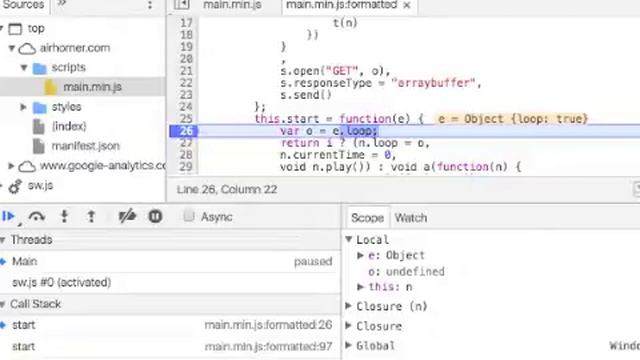Expand the styles folder
This screenshot has height=360, width=640.
point(24,107)
